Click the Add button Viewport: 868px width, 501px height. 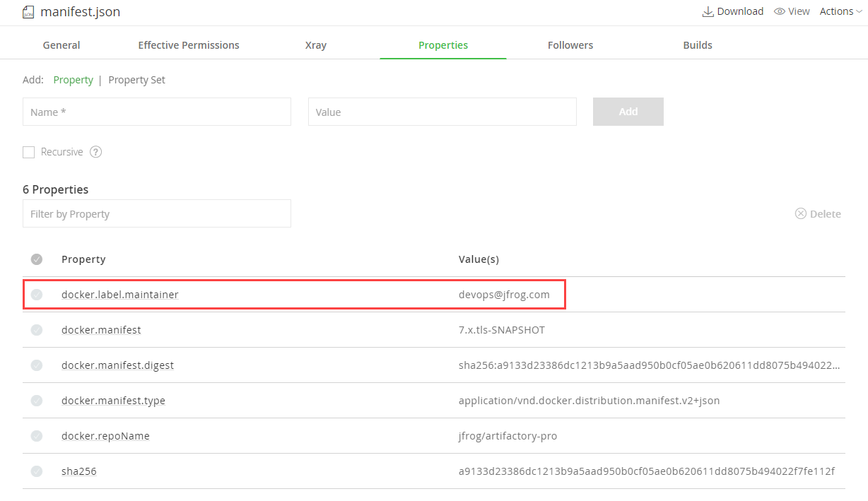(628, 112)
